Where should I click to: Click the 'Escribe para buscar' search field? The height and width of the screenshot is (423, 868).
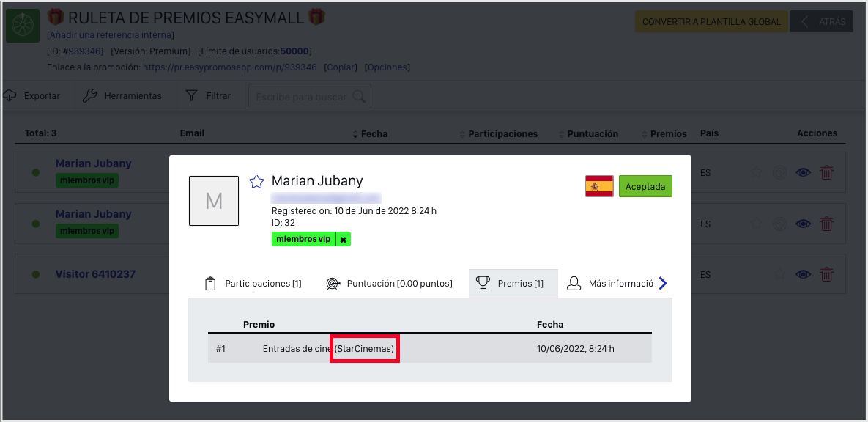tap(309, 97)
